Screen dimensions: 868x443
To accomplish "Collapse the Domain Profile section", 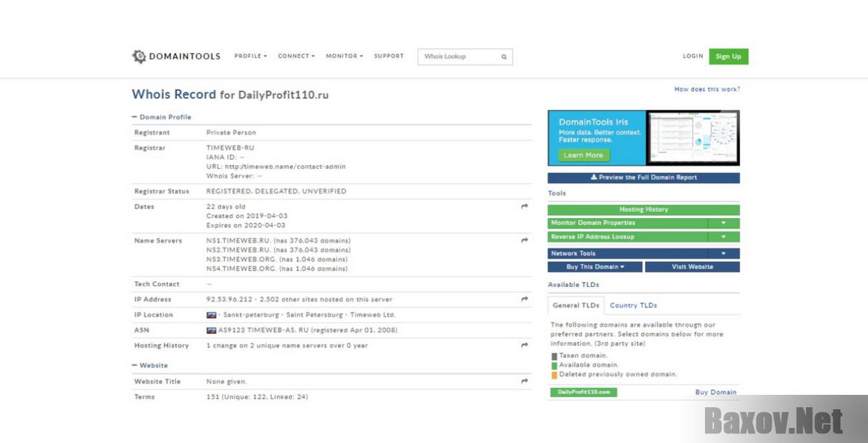I will click(x=161, y=117).
